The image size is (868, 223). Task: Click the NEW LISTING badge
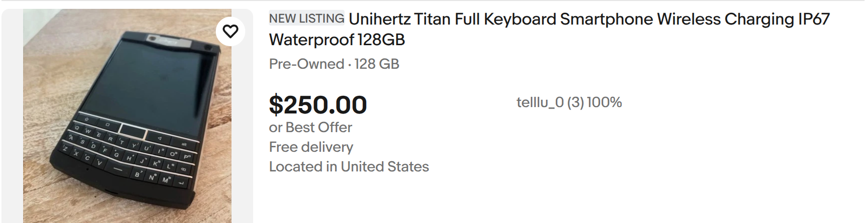tap(307, 19)
